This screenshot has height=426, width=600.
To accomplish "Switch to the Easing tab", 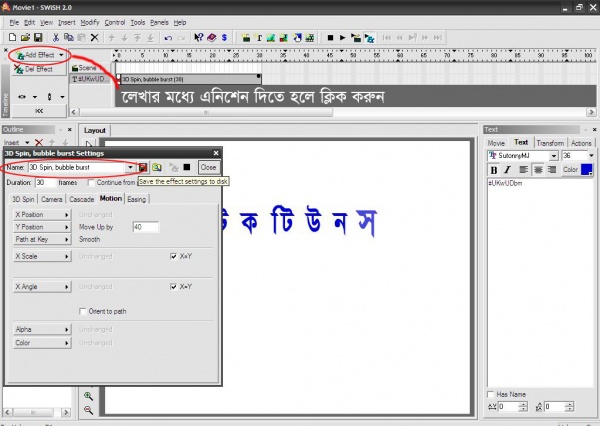I will (137, 199).
